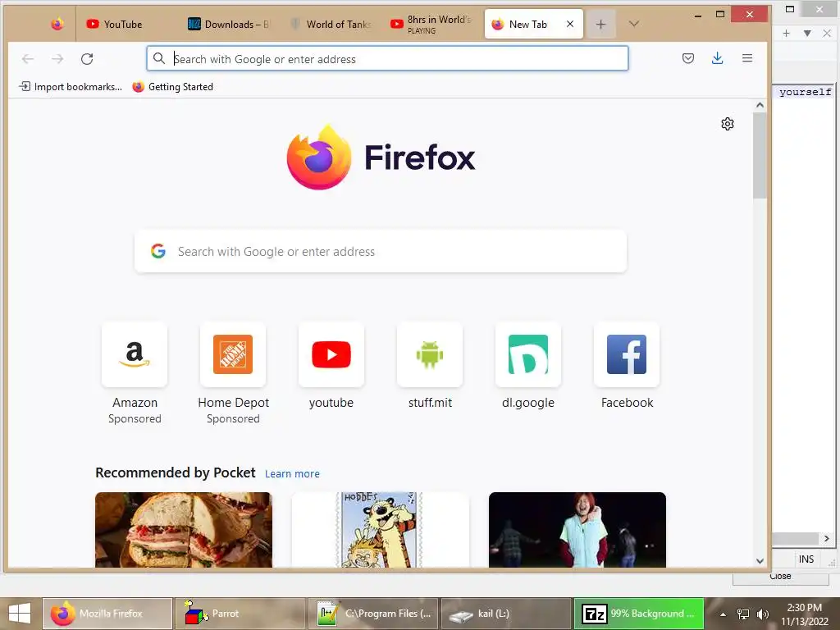
Task: Switch to C:\Program Files taskbar window
Action: click(373, 614)
